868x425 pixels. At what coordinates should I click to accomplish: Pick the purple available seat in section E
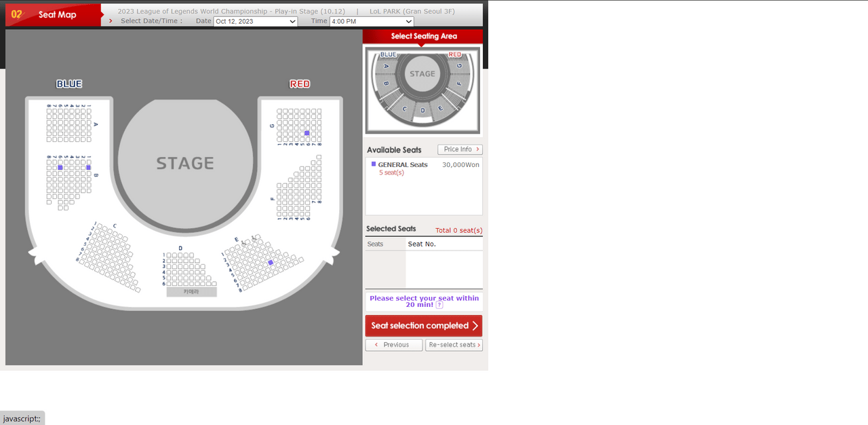[x=271, y=262]
